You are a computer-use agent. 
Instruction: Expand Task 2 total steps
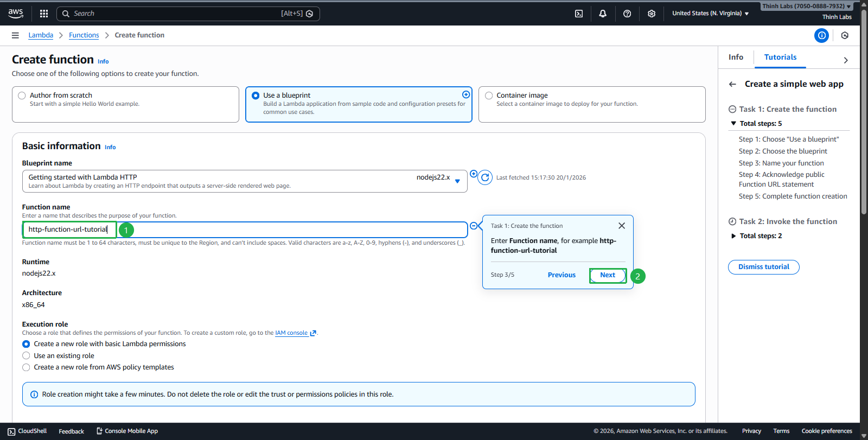click(733, 236)
